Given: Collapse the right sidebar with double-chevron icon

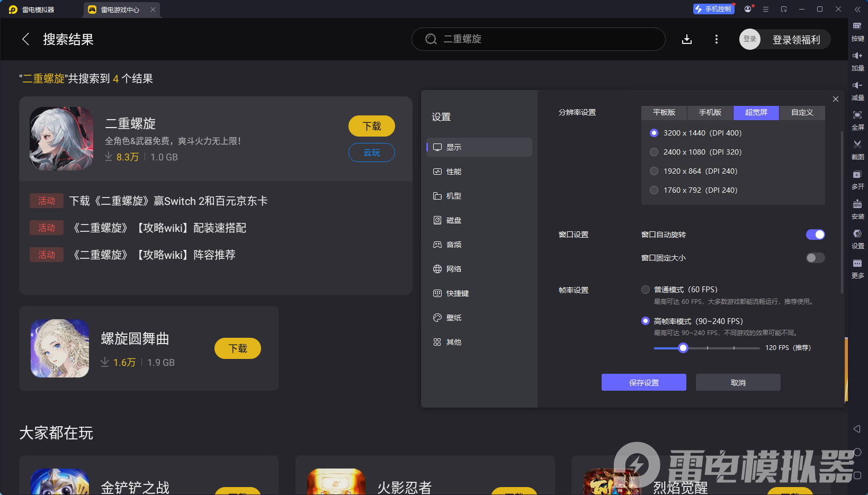Looking at the screenshot, I should tap(857, 10).
